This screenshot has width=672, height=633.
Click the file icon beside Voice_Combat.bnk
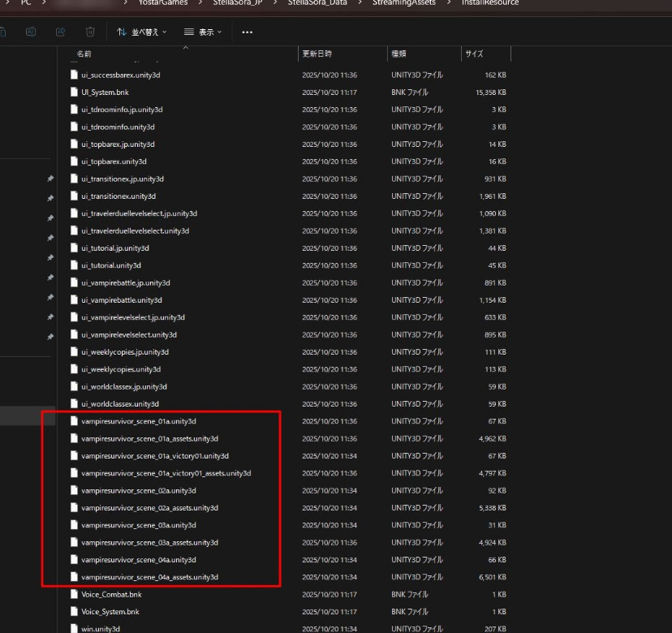coord(74,594)
